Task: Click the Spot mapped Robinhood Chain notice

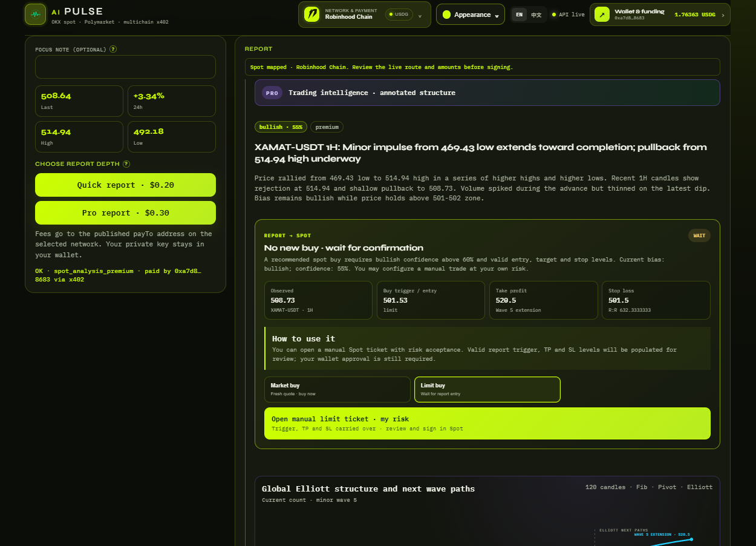Action: pyautogui.click(x=483, y=67)
